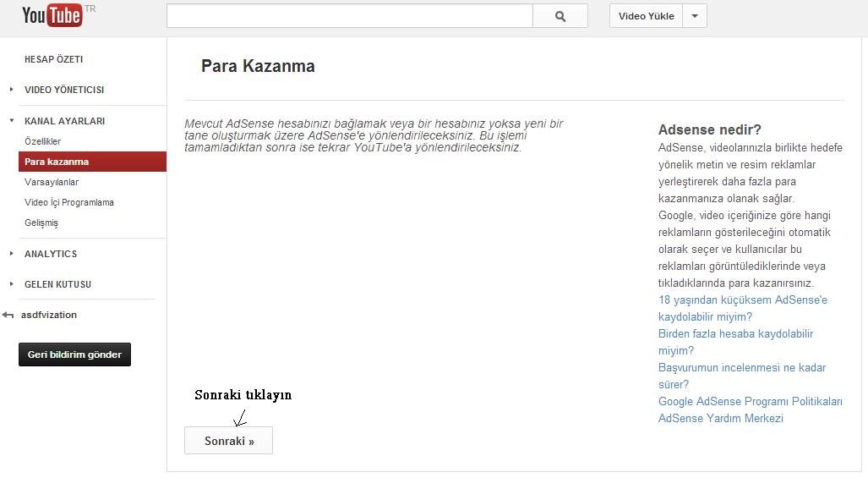Click the paragraph starting 'Mevcut AdSense hesabınızı'
The width and height of the screenshot is (868, 478).
[374, 135]
